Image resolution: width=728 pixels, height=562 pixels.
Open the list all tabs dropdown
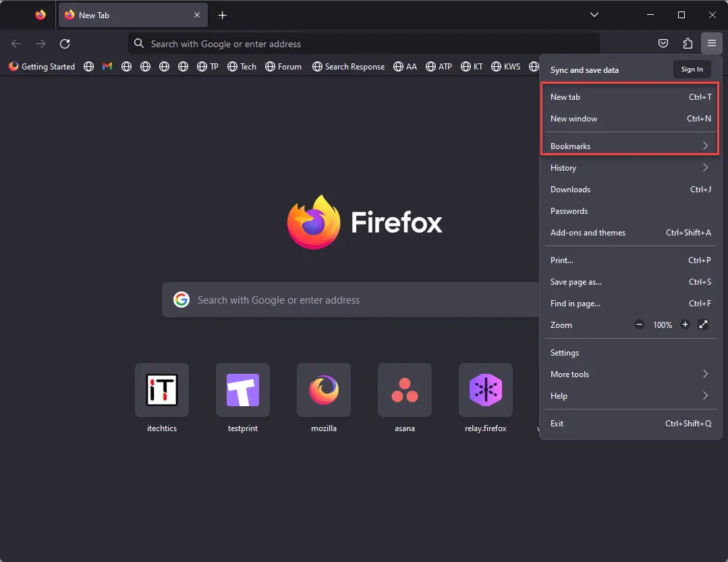[x=594, y=15]
